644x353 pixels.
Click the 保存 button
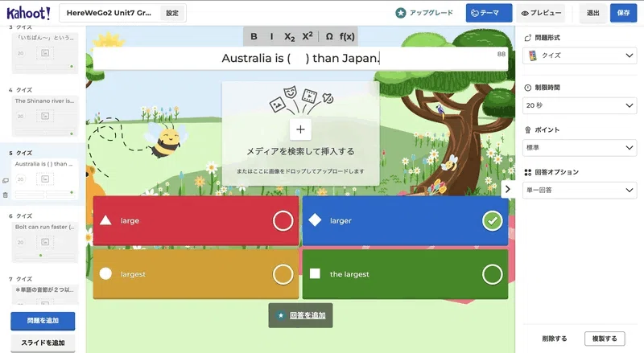tap(623, 13)
